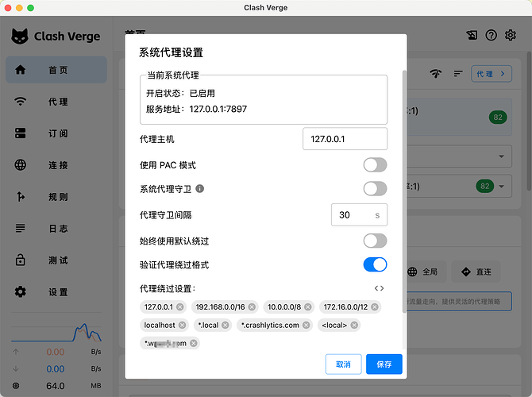Click the 取消 button
532x397 pixels.
click(343, 364)
